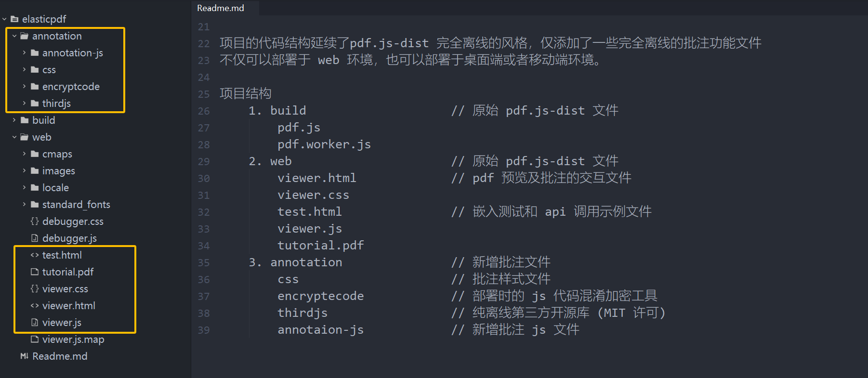The width and height of the screenshot is (868, 378).
Task: Select the build folder in the explorer
Action: 44,120
